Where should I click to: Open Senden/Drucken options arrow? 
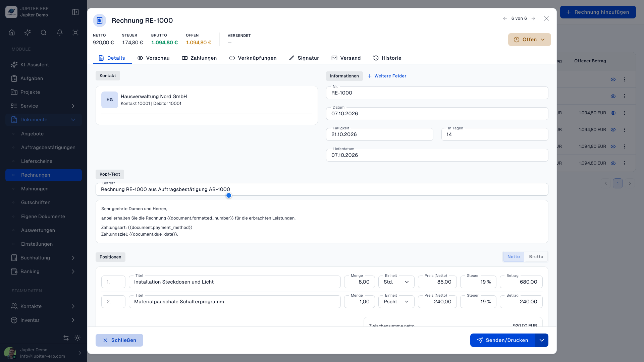(x=542, y=340)
